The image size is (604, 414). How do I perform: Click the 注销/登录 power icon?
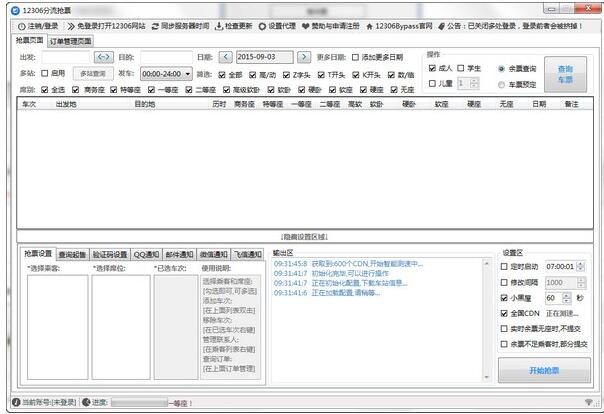pos(22,26)
